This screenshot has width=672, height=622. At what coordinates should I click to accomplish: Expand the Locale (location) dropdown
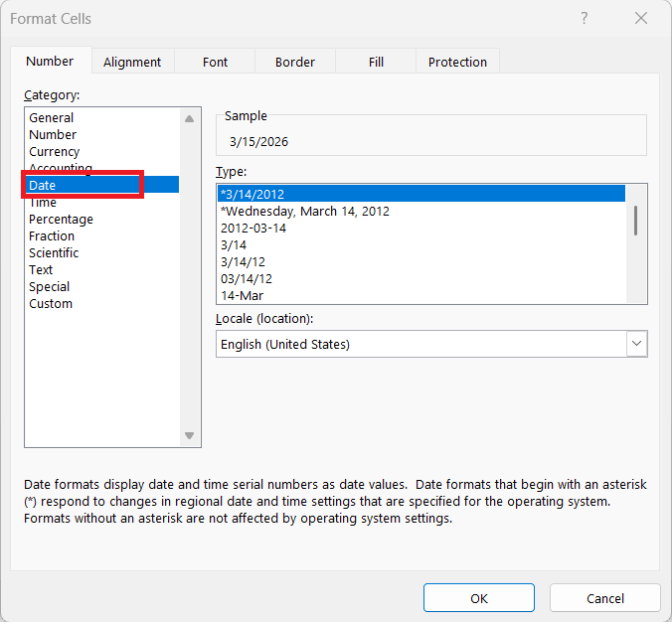pos(636,344)
